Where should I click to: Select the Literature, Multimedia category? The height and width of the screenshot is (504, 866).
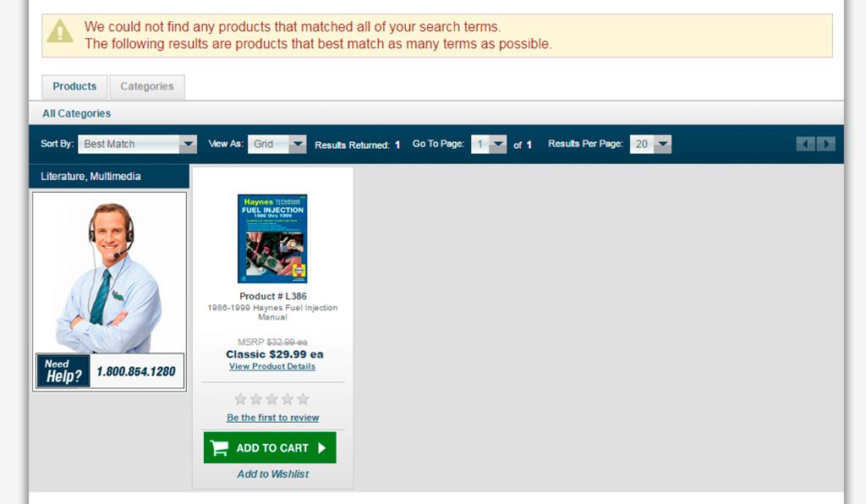(x=90, y=176)
